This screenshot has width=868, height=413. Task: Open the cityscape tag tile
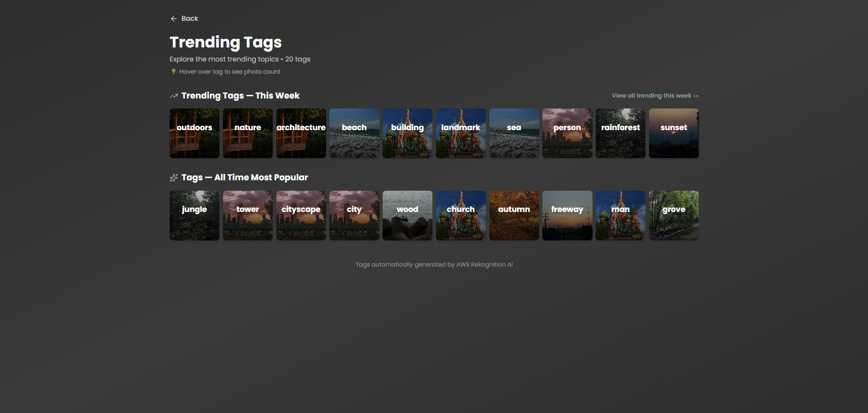tap(301, 215)
